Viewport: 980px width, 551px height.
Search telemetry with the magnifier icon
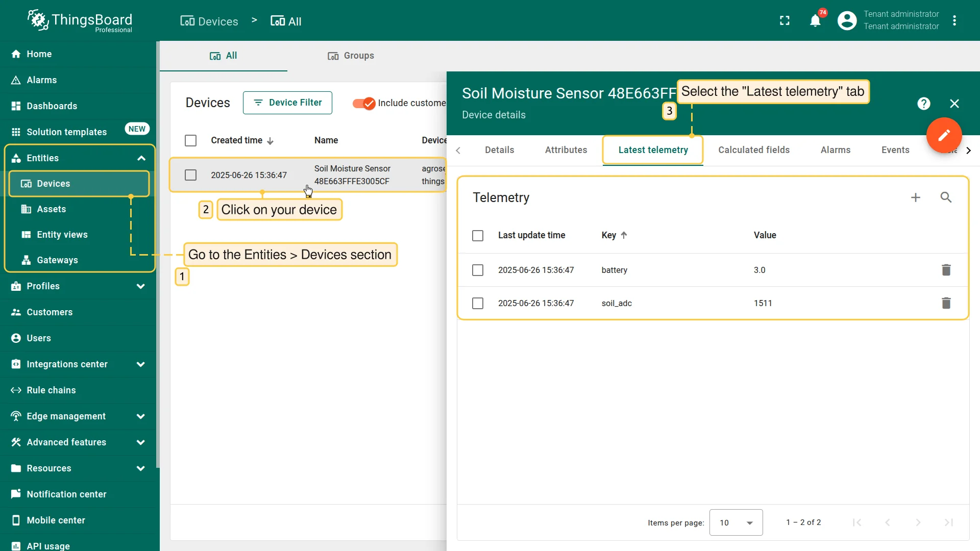(x=946, y=197)
